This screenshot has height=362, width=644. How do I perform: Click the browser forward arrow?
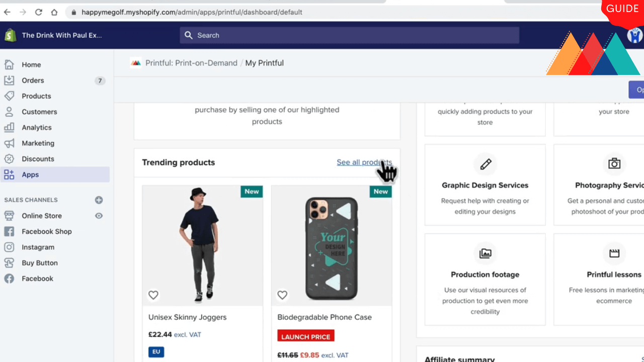(23, 12)
